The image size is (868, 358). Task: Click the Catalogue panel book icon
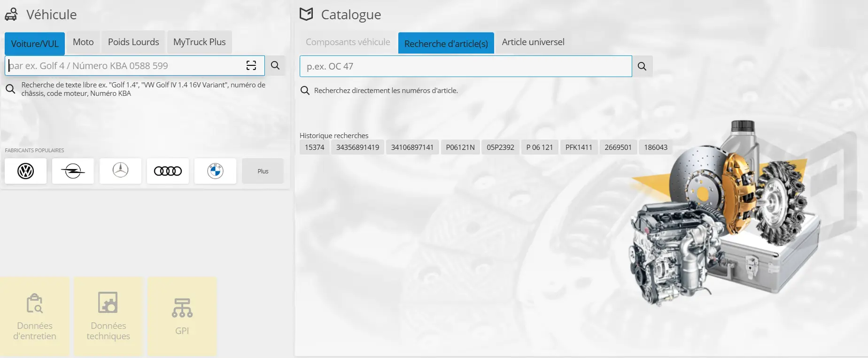(x=306, y=14)
